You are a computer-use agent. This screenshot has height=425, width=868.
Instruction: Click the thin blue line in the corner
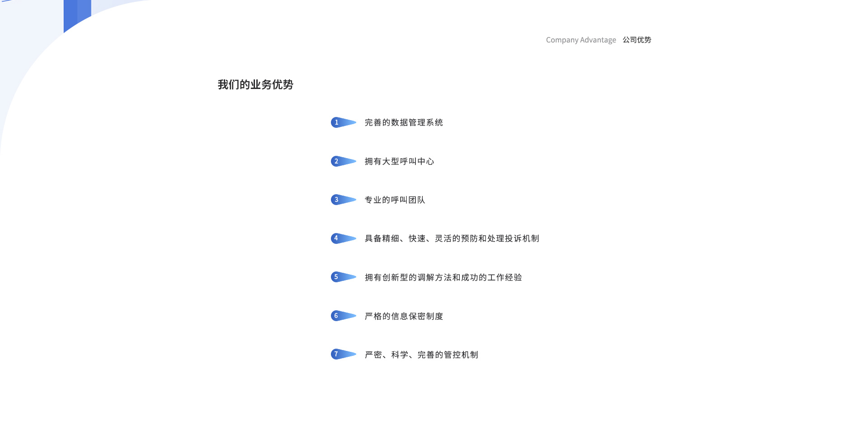(x=5, y=1)
